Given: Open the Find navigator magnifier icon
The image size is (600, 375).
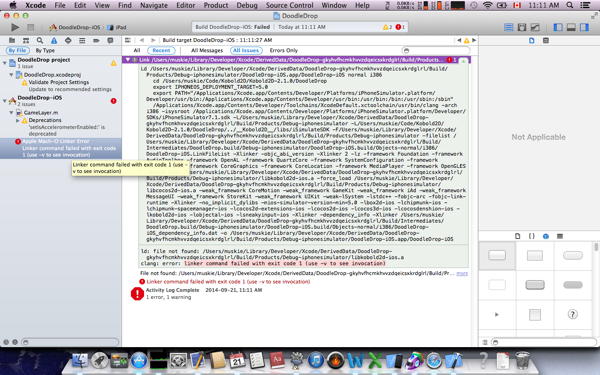Looking at the screenshot, I should click(x=40, y=40).
